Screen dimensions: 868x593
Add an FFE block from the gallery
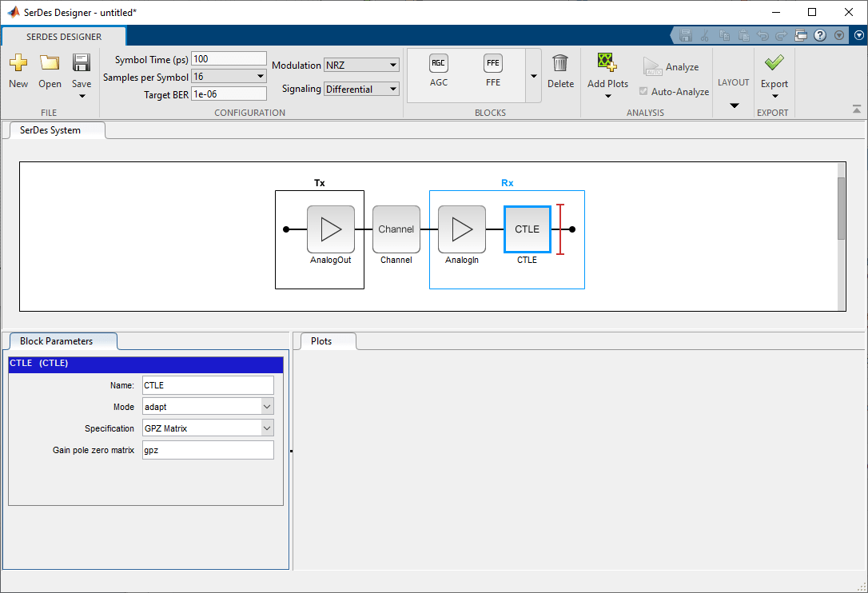[x=492, y=71]
